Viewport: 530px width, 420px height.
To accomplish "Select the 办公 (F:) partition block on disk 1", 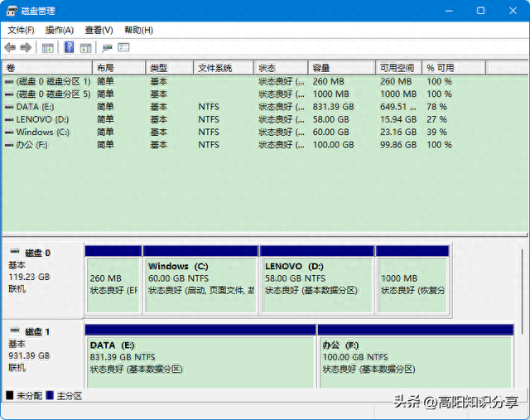I will (x=415, y=356).
